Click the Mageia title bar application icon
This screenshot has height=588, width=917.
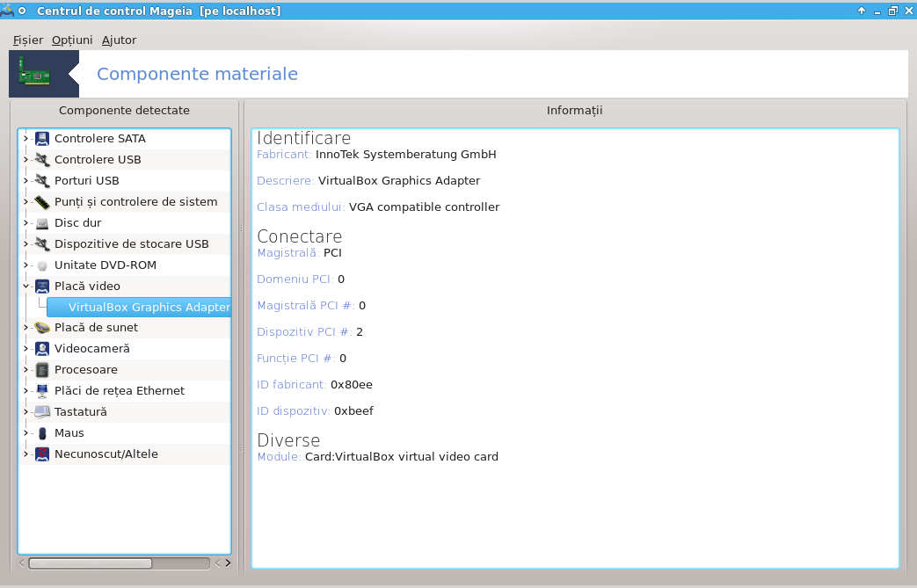[x=7, y=10]
